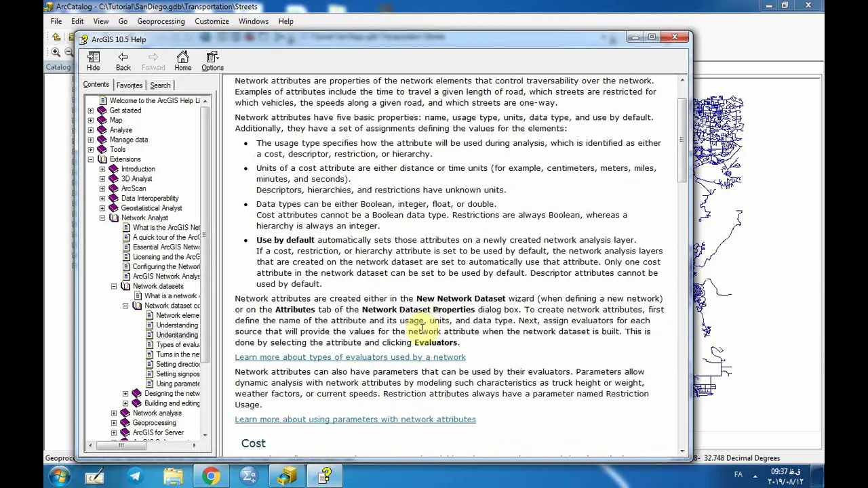Click the book icon beside Analyze
The height and width of the screenshot is (488, 868).
[x=102, y=130]
